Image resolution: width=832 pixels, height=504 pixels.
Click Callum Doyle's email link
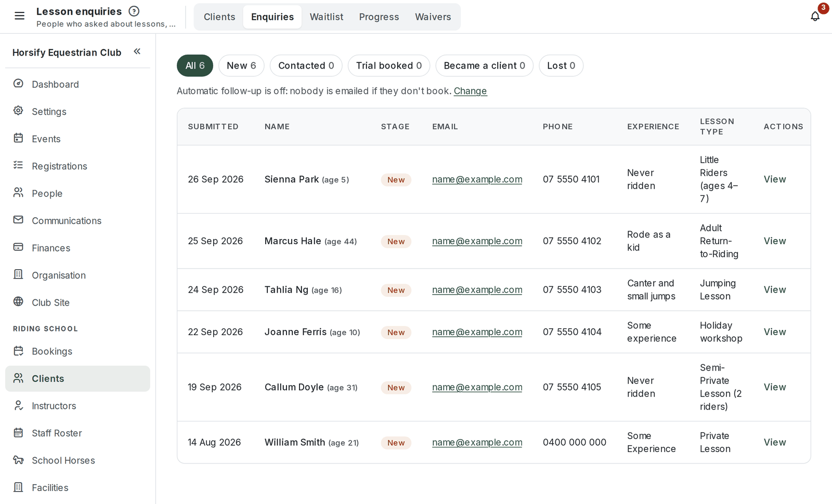pos(477,387)
